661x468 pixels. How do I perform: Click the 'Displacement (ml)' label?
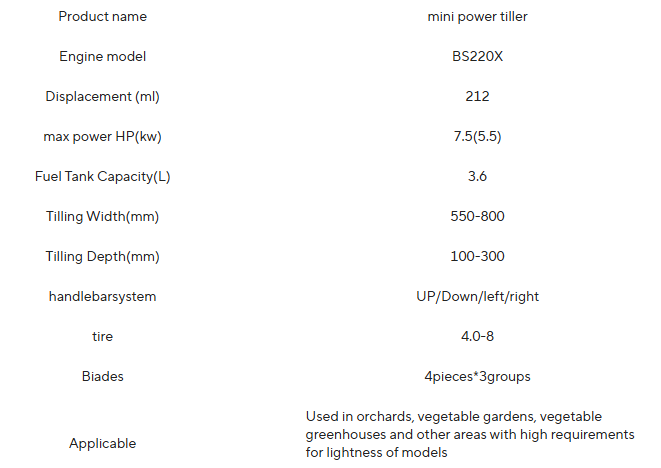point(102,97)
